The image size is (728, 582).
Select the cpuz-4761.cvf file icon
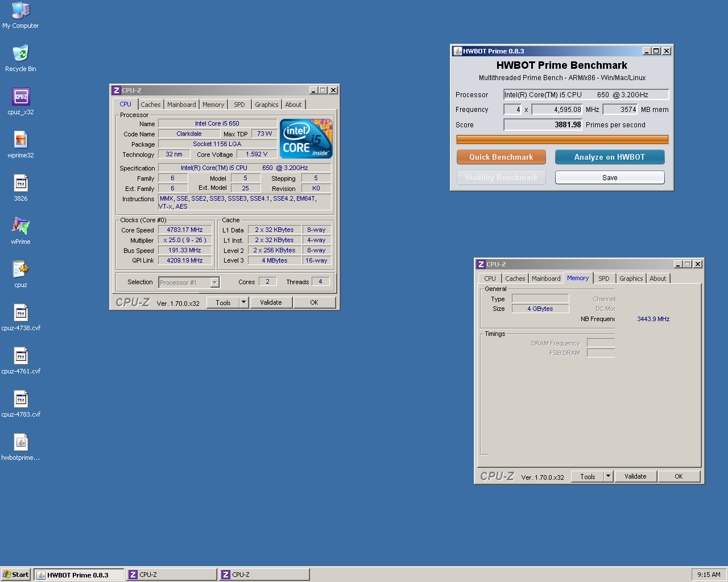pos(20,360)
